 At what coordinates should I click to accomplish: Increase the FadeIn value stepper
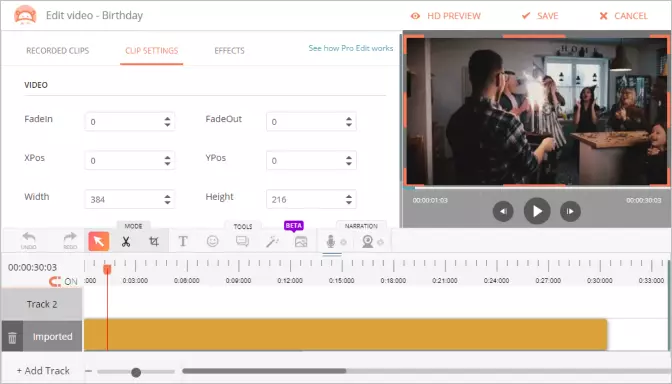pyautogui.click(x=167, y=119)
